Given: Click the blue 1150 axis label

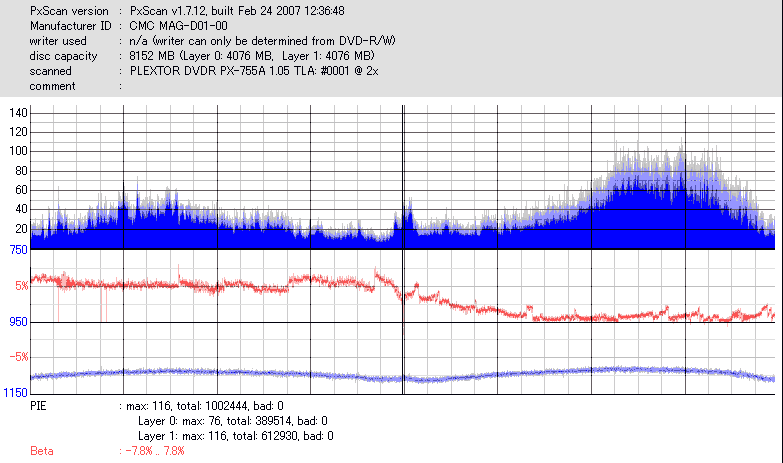Looking at the screenshot, I should [15, 393].
